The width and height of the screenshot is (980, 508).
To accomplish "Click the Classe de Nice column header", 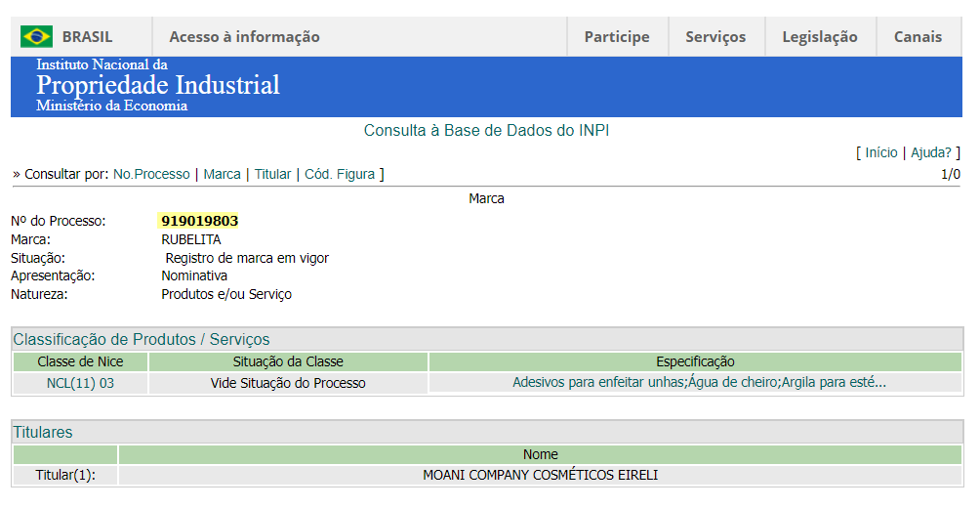I will click(x=80, y=361).
